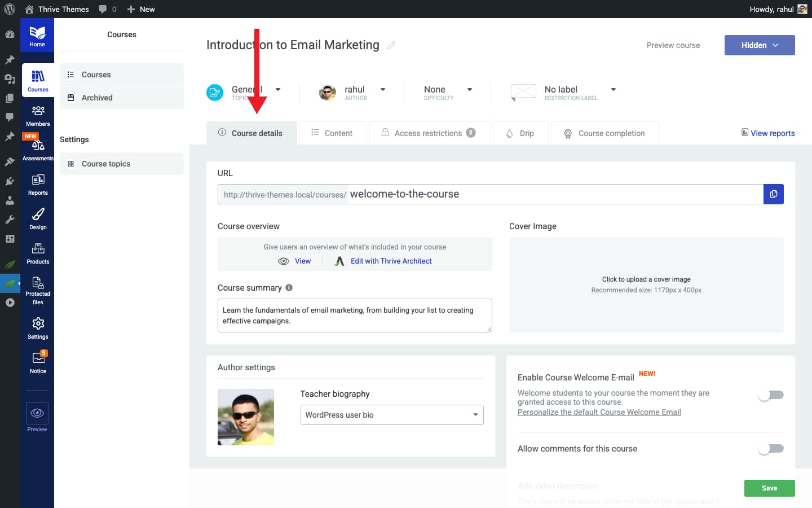812x508 pixels.
Task: Choose a different Teacher biography source
Action: (391, 415)
